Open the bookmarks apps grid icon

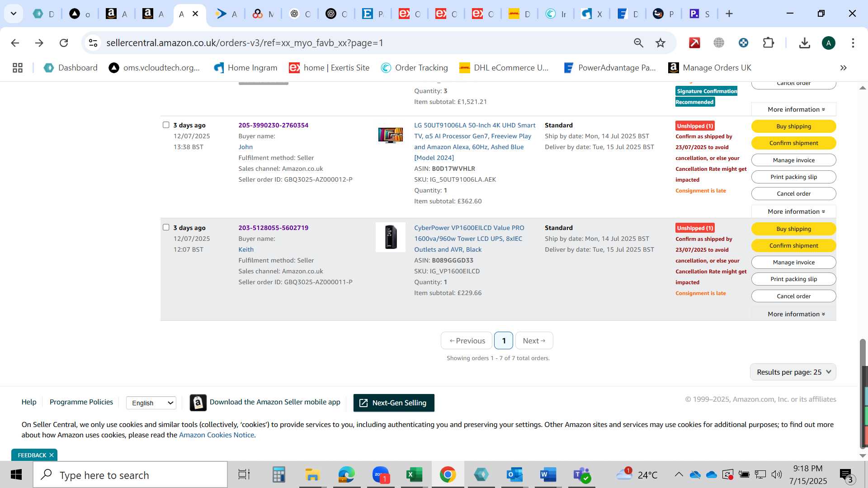(18, 68)
